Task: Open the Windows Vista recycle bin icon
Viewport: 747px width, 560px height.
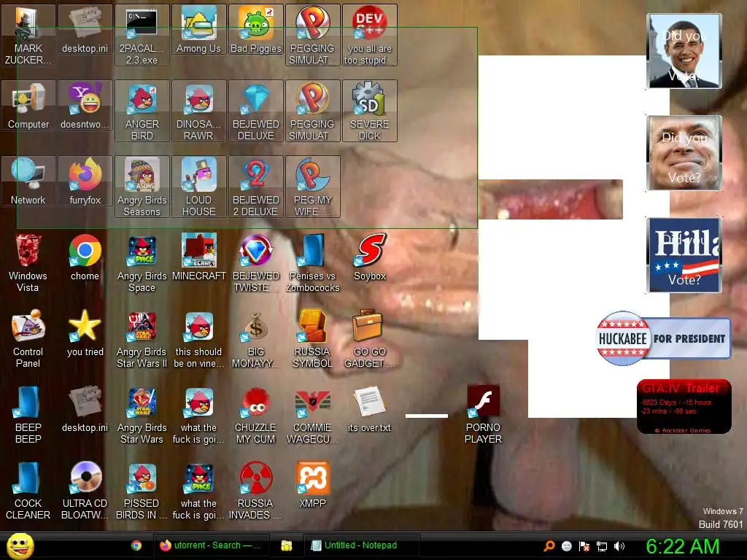Action: tap(28, 262)
